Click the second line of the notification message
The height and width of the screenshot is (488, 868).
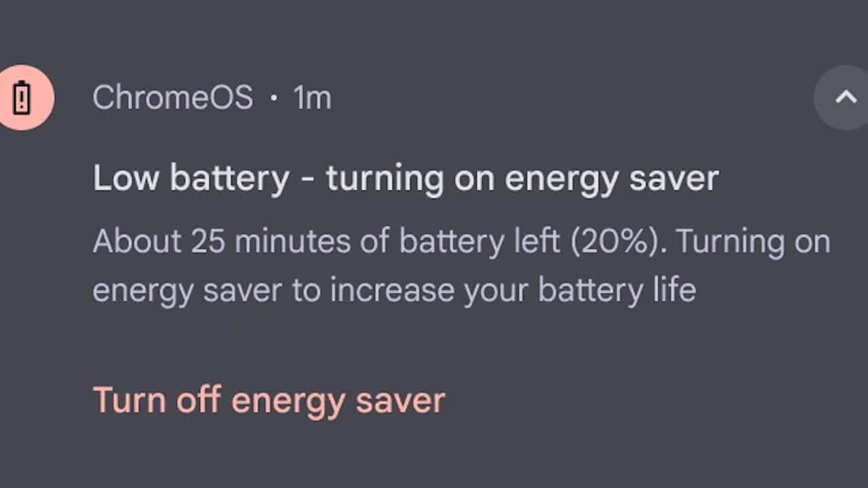pos(394,291)
